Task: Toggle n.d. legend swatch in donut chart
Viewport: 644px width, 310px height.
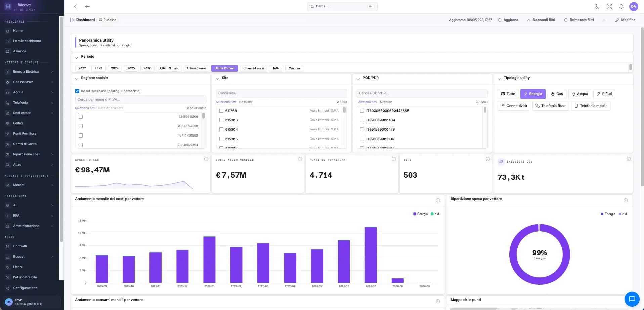Action: [x=620, y=214]
